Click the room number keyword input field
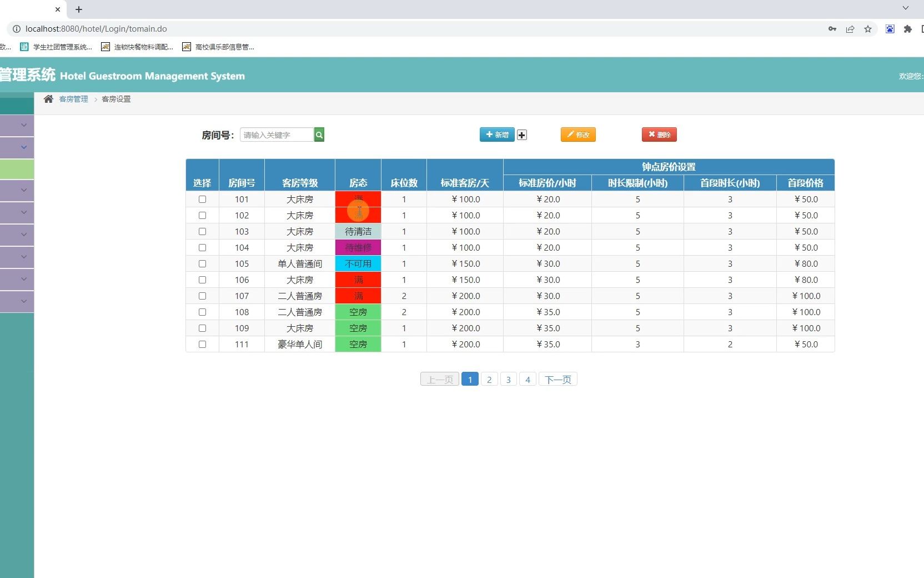Viewport: 924px width, 578px height. [x=277, y=134]
